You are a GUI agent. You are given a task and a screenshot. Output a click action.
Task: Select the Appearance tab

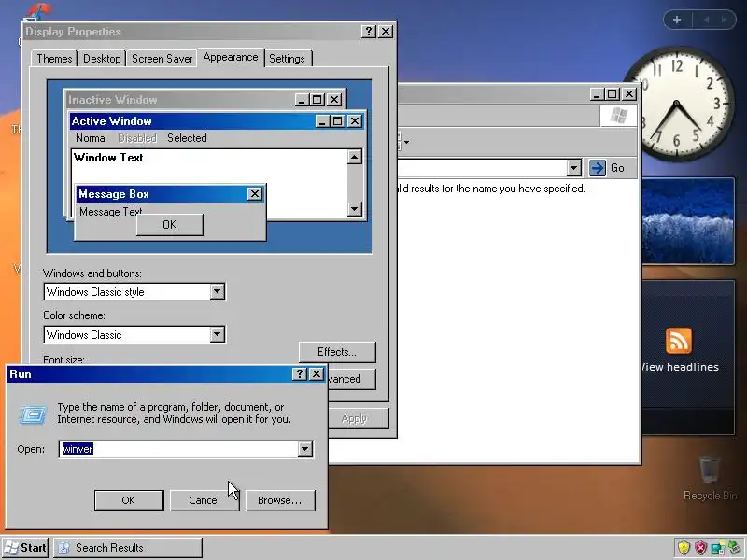(231, 57)
